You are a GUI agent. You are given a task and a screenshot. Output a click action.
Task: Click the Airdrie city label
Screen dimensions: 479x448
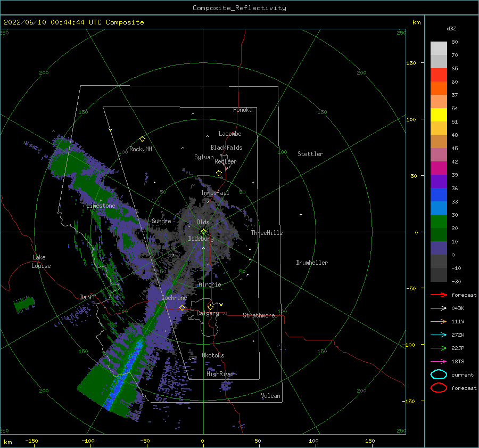(x=210, y=284)
